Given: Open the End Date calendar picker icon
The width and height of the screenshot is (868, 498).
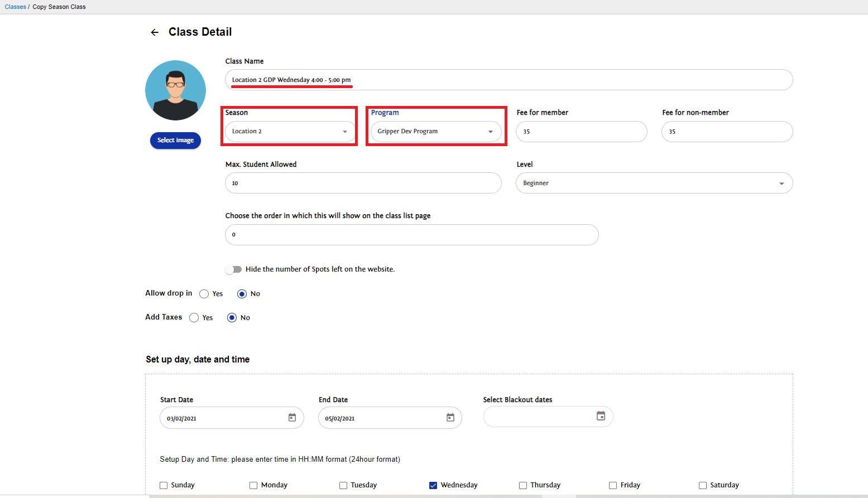Looking at the screenshot, I should tap(450, 418).
